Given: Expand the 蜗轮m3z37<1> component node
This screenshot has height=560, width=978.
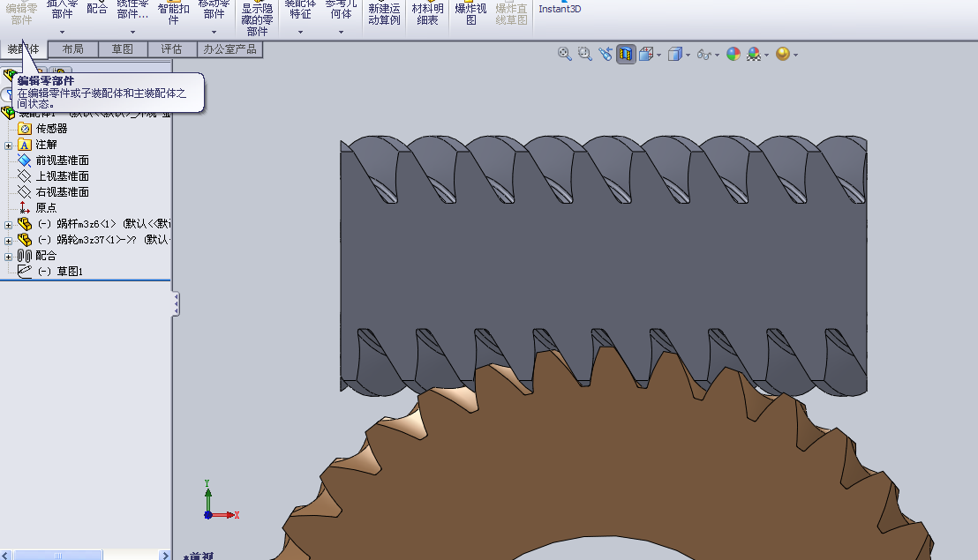Looking at the screenshot, I should pyautogui.click(x=8, y=241).
